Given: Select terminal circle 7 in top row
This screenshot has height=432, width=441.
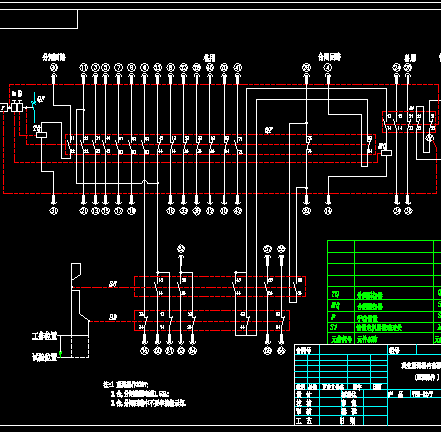Looking at the screenshot, I should click(118, 68).
